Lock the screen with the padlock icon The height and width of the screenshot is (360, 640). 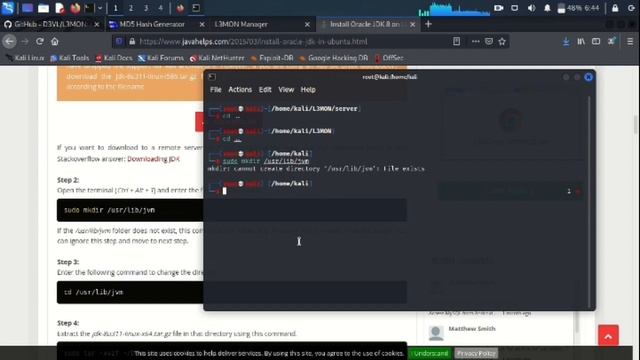(x=615, y=8)
